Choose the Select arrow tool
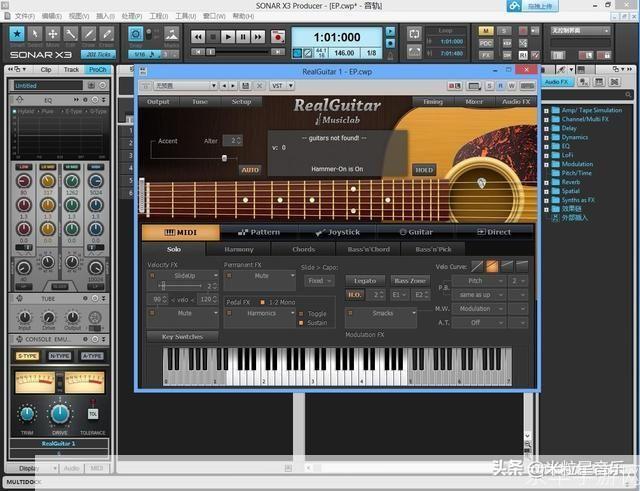Viewport: 640px width, 491px height. [35, 34]
